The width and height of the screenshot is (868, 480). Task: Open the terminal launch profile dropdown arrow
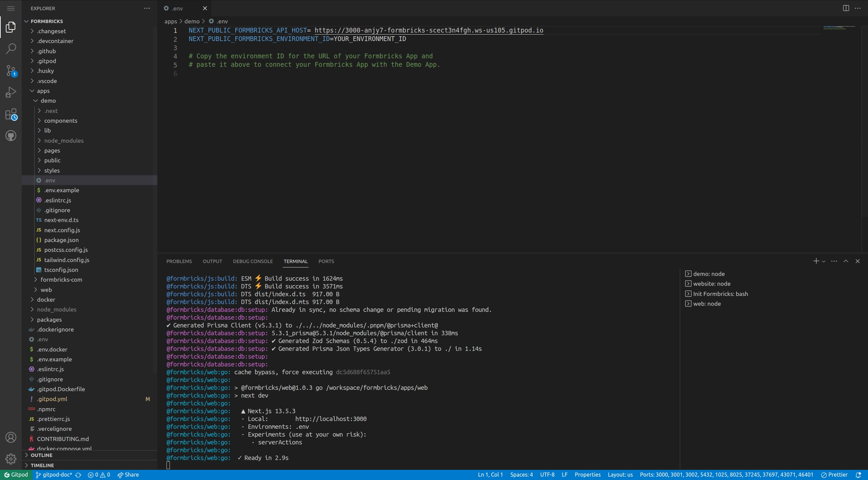pos(824,261)
